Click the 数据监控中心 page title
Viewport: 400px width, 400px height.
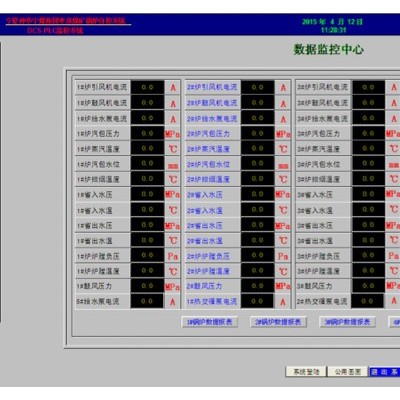(328, 49)
